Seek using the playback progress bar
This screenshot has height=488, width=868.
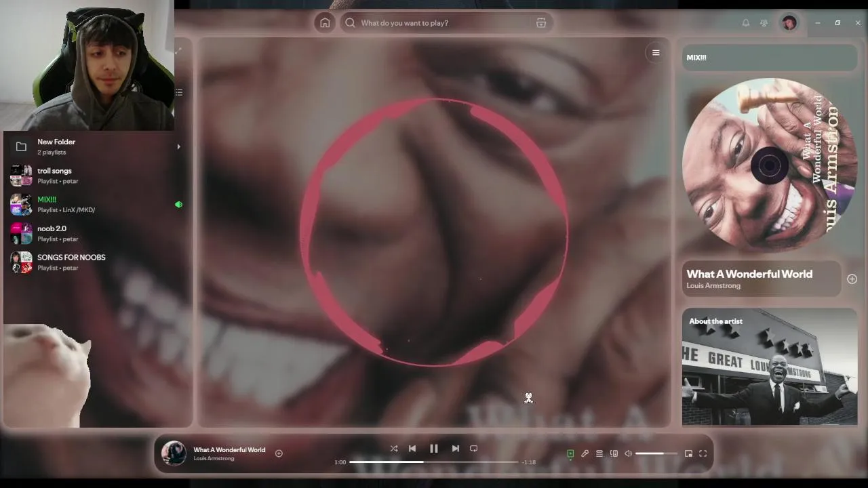click(434, 462)
